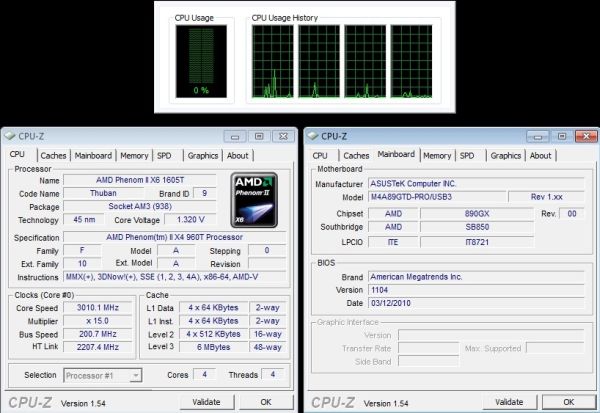Viewport: 600px width, 413px height.
Task: Click the Brand ID value 9
Action: tap(204, 193)
